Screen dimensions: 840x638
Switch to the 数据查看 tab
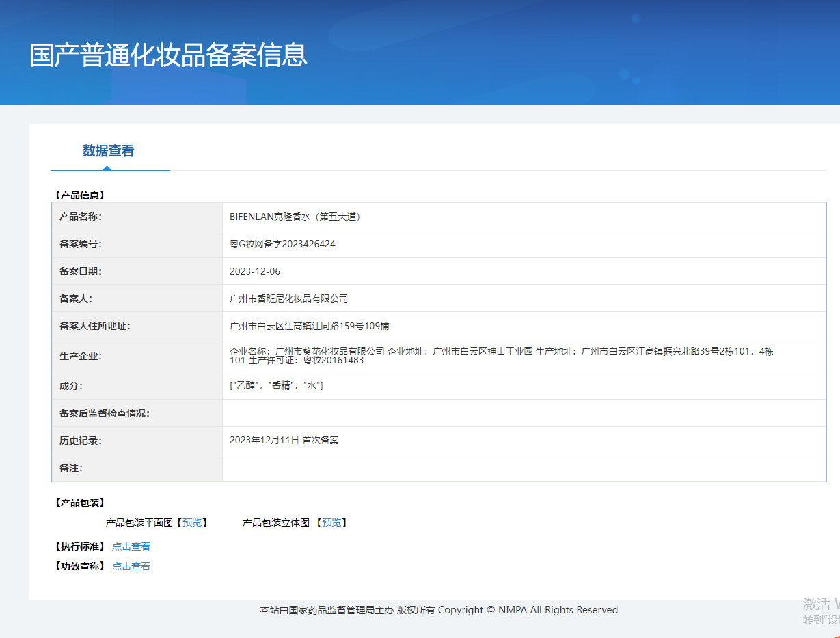(x=108, y=151)
